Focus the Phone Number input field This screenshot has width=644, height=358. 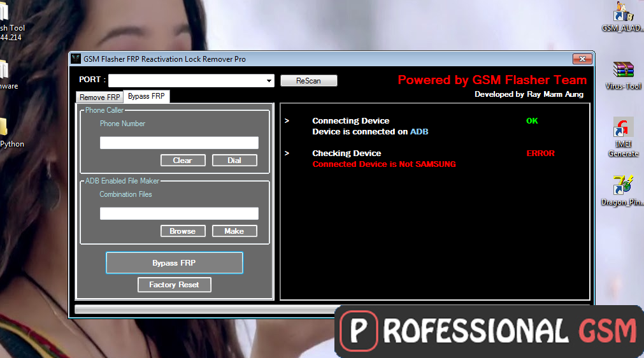(179, 143)
